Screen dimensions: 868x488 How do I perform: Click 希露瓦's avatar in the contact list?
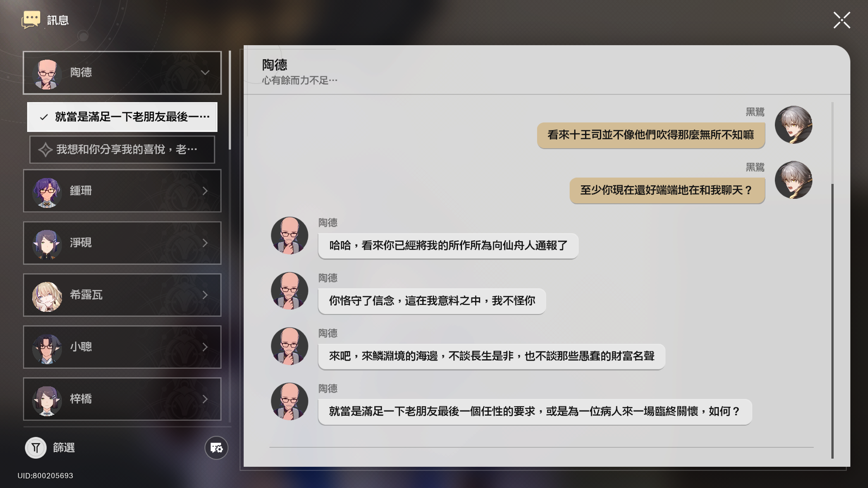47,296
